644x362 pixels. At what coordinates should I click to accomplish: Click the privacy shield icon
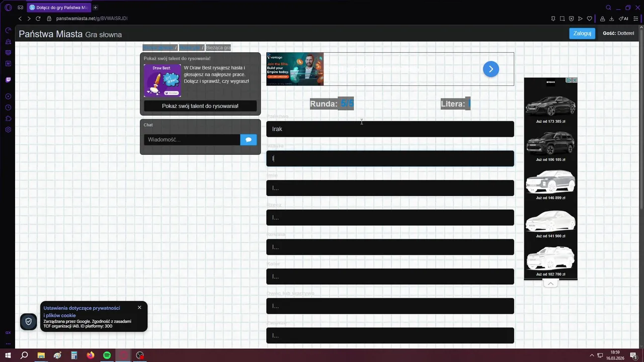(x=28, y=321)
